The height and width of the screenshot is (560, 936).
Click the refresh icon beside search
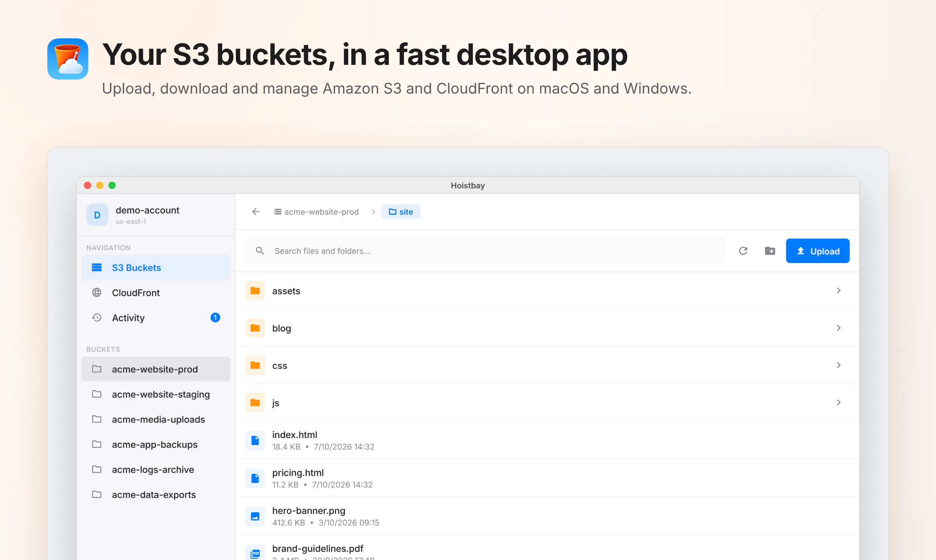(x=743, y=251)
